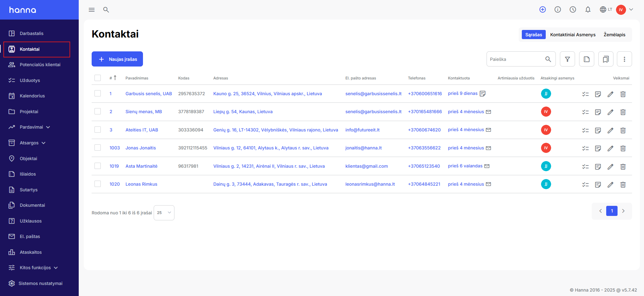Image resolution: width=644 pixels, height=296 pixels.
Task: Add a task for Garbusis senelis, UAB
Action: [x=585, y=94]
